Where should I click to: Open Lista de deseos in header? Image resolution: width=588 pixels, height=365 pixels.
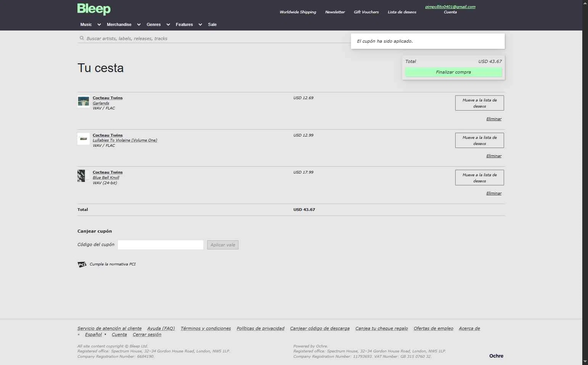pyautogui.click(x=402, y=12)
